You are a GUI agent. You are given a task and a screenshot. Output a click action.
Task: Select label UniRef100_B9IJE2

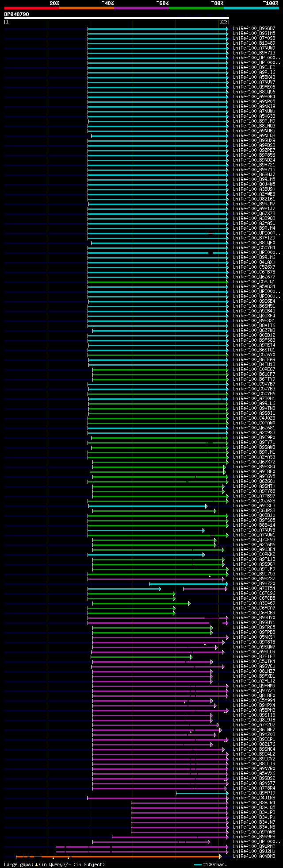point(254,67)
